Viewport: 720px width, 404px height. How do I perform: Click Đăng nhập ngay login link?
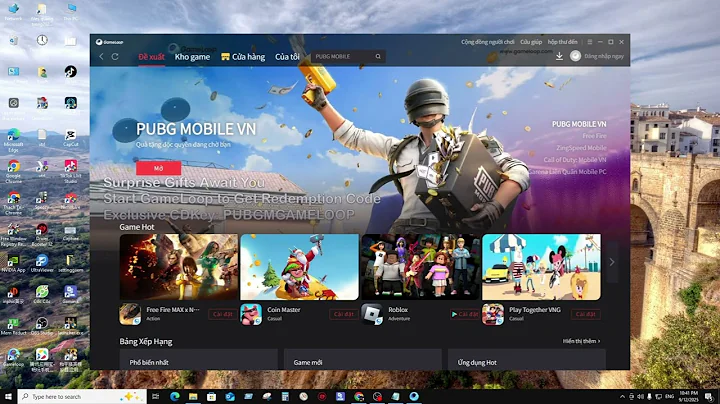[x=604, y=56]
